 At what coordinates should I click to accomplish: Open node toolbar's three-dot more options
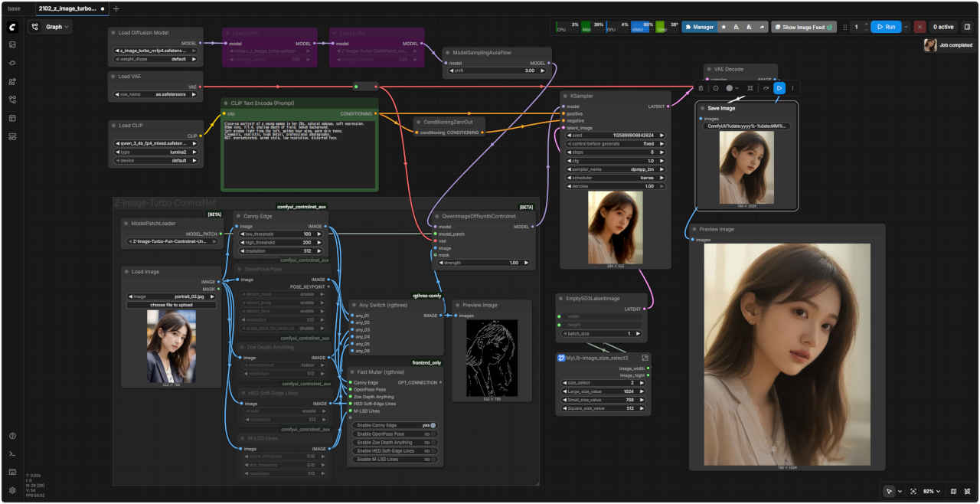click(792, 88)
